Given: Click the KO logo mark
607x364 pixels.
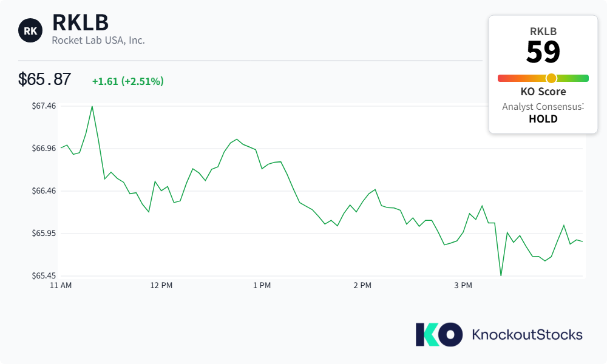Looking at the screenshot, I should pyautogui.click(x=439, y=334).
